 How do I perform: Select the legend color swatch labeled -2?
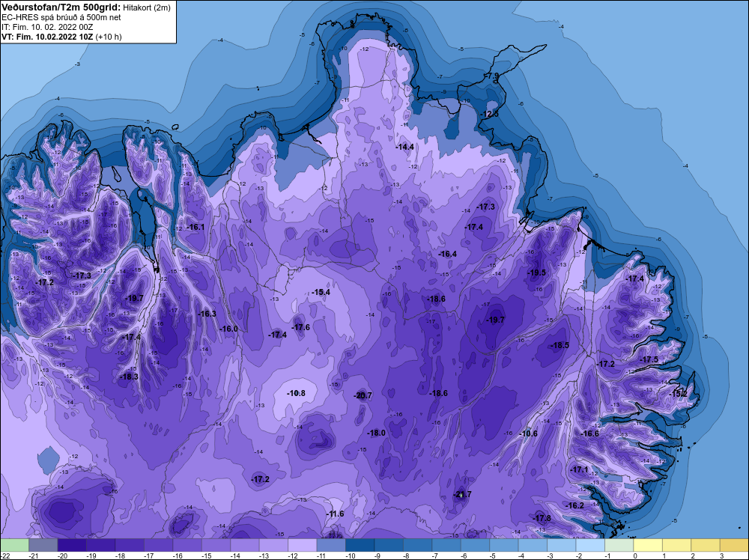pos(590,545)
